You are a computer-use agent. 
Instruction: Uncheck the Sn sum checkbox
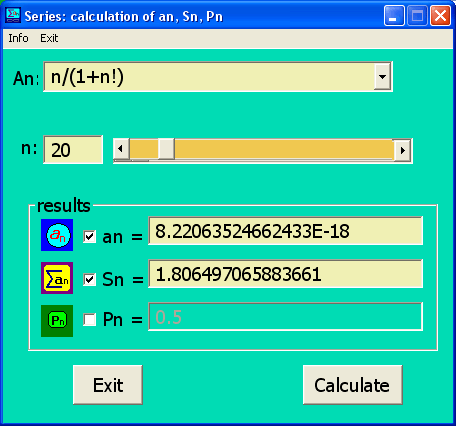tap(90, 279)
